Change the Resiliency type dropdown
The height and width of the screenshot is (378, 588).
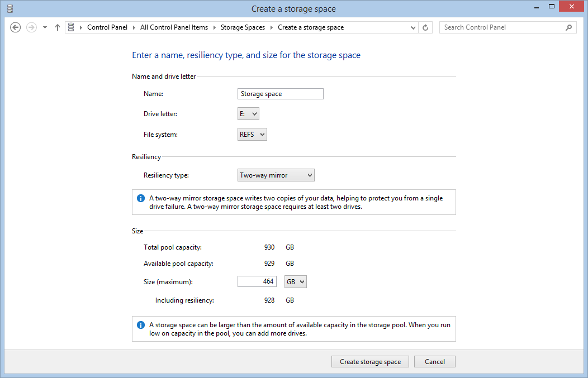[276, 175]
